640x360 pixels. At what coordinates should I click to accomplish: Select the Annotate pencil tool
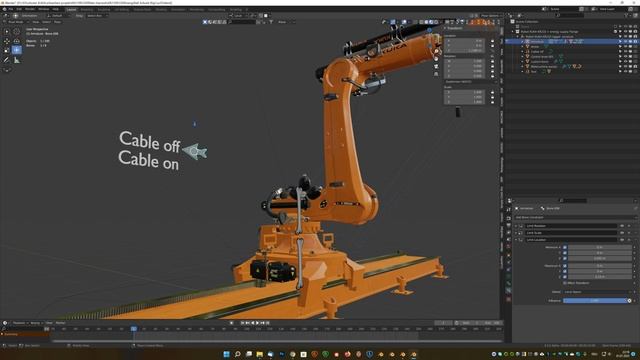(7, 60)
